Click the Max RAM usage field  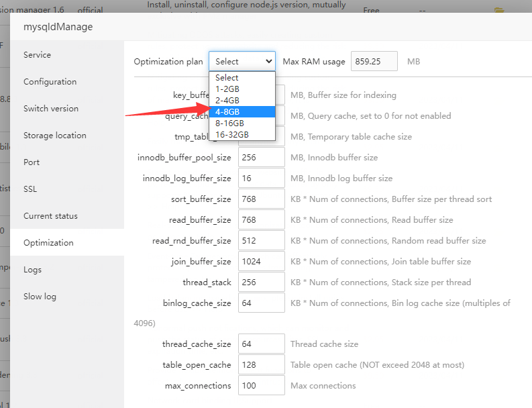click(374, 61)
